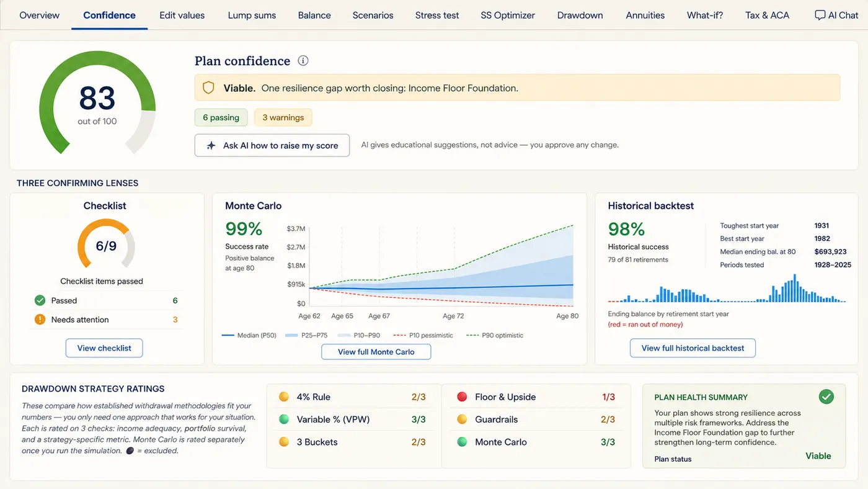Screen dimensions: 868x489
Task: Click the Three Confirming Lenses heading
Action: pyautogui.click(x=77, y=183)
